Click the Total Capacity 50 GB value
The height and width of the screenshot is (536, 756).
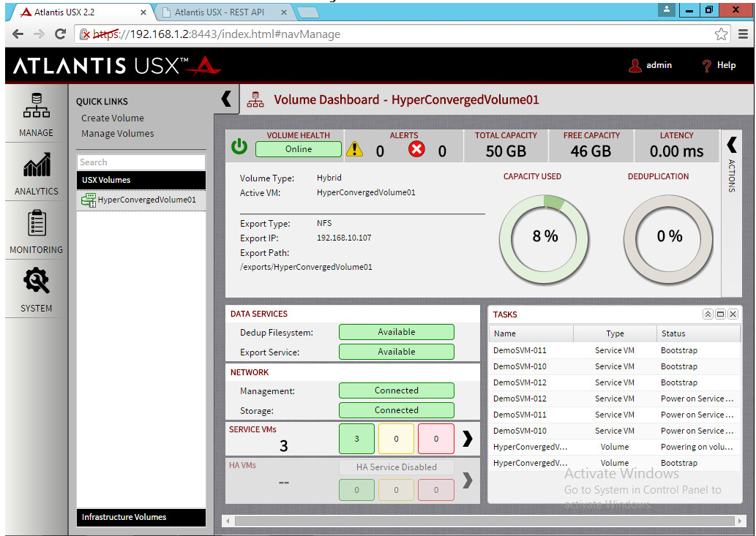click(x=506, y=151)
